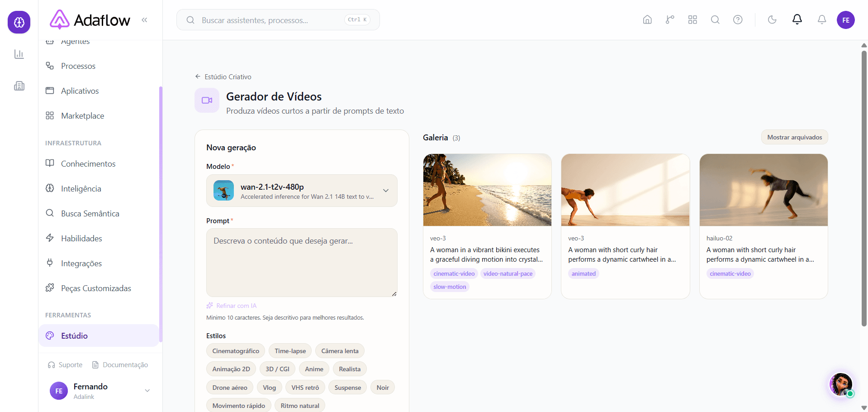The height and width of the screenshot is (412, 868).
Task: Click the Adaflow logo
Action: point(90,20)
